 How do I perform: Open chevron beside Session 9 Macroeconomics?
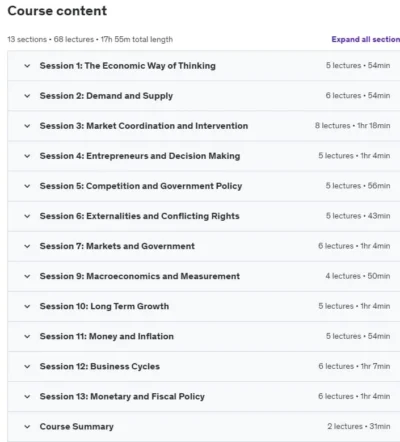pos(27,276)
